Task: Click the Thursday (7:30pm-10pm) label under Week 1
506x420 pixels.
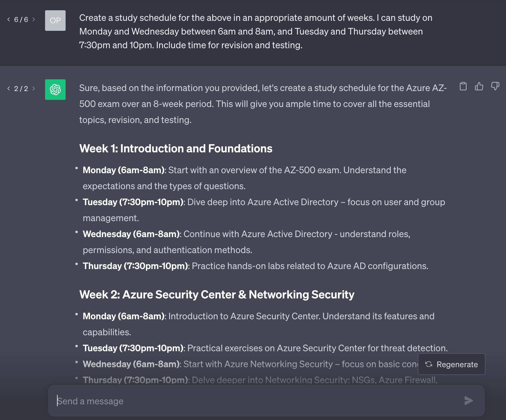Action: [x=135, y=266]
